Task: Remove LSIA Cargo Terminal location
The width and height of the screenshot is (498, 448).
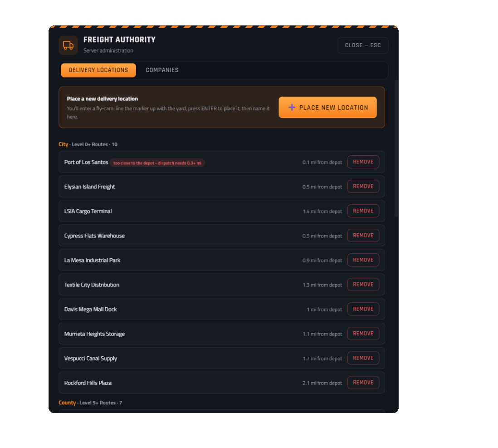Action: [363, 211]
